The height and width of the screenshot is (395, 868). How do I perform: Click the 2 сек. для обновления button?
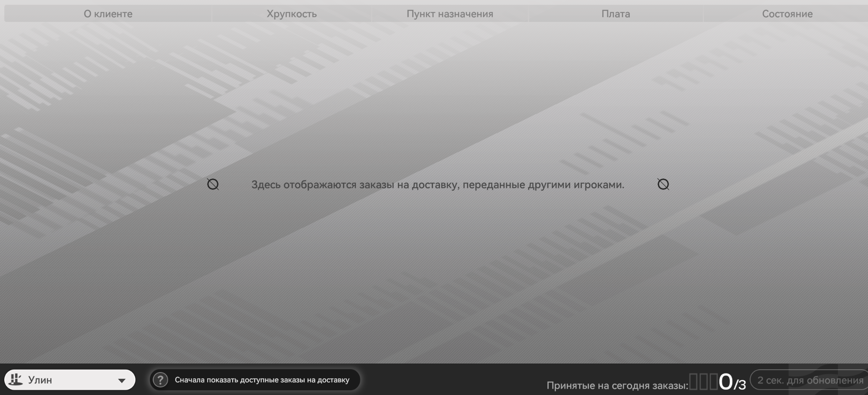809,380
